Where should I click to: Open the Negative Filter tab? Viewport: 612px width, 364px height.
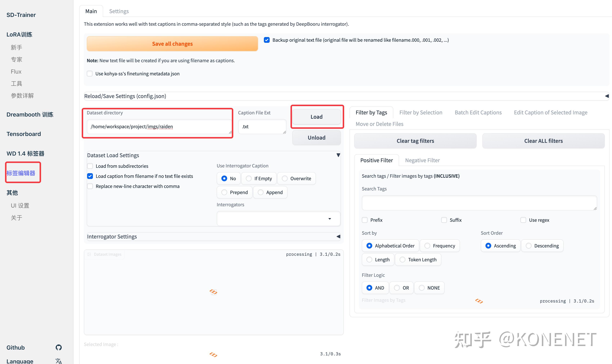click(422, 160)
